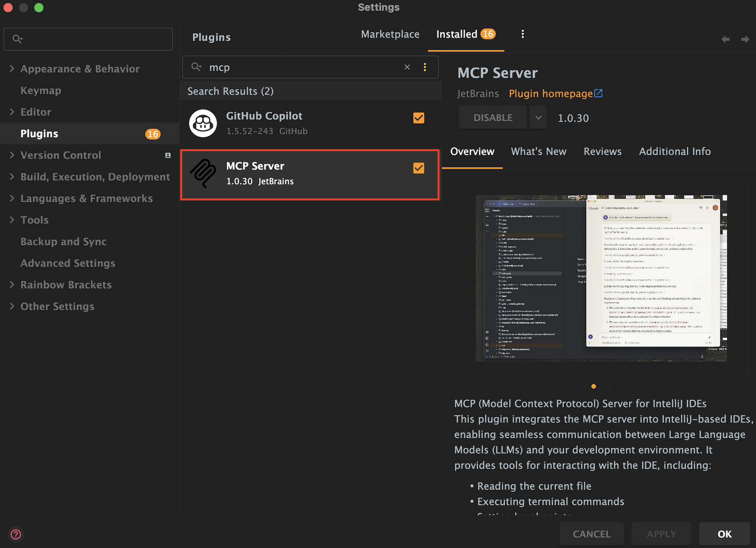This screenshot has width=756, height=548.
Task: Select the MCP Server plugin name in results
Action: (x=255, y=166)
